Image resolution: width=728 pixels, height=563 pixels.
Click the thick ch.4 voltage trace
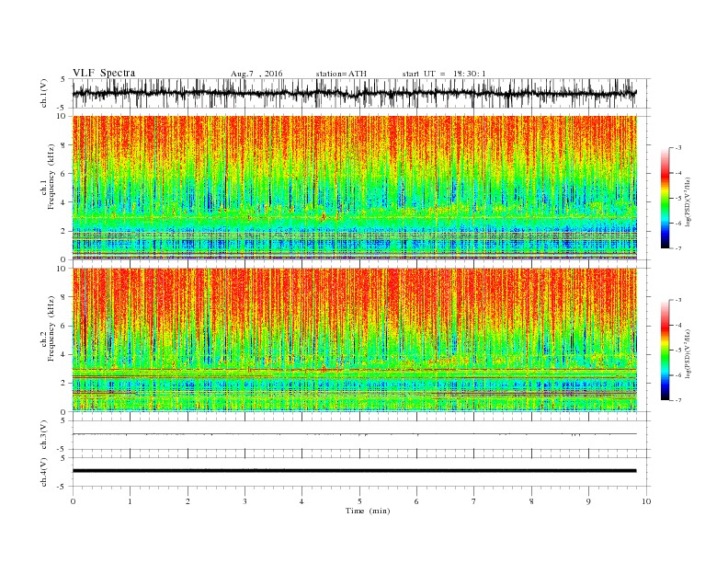(355, 471)
